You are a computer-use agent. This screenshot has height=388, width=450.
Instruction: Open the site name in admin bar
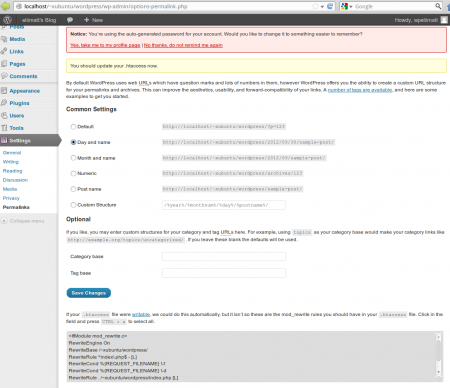coord(39,20)
